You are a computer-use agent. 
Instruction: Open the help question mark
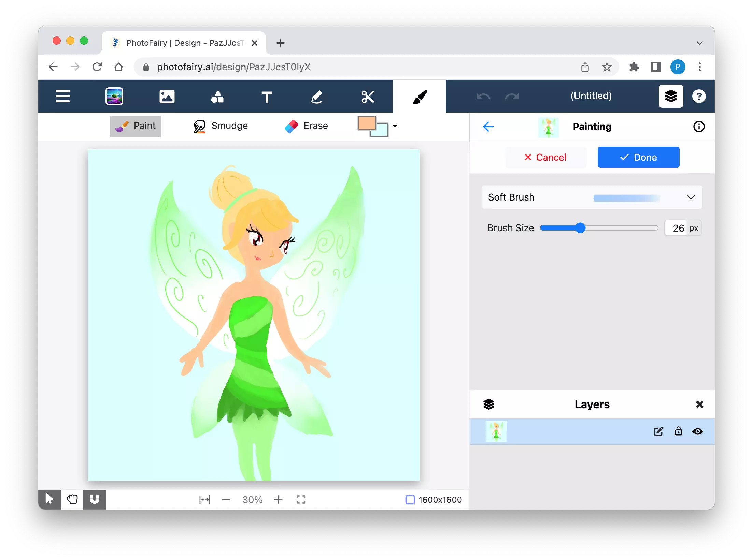click(699, 96)
